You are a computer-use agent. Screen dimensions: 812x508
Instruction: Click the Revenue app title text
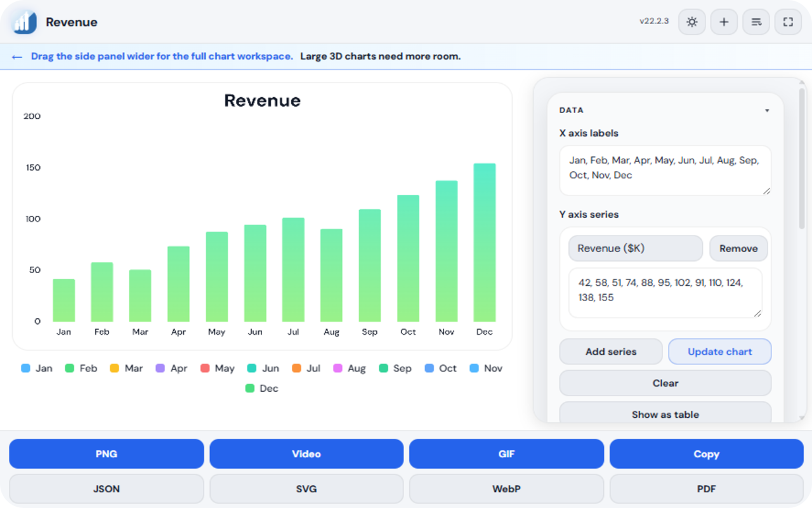(72, 22)
